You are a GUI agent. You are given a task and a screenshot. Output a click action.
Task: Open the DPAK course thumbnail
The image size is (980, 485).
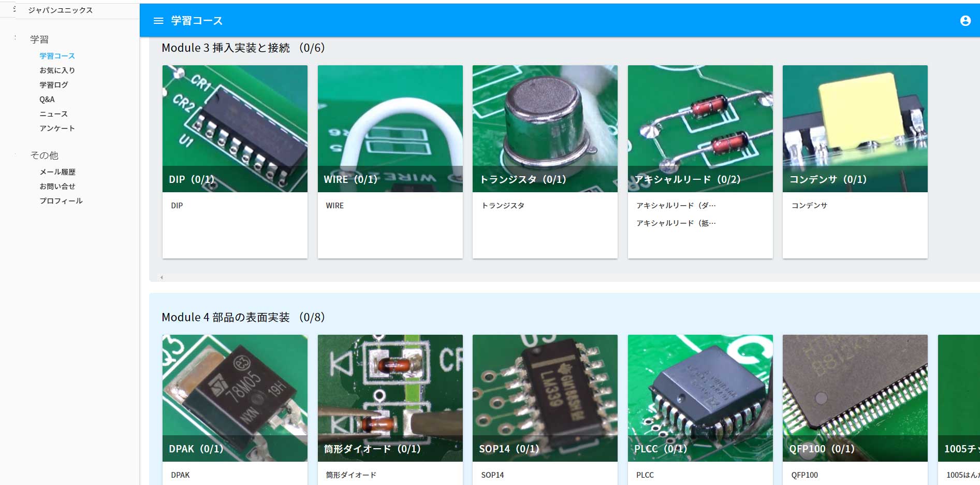pyautogui.click(x=235, y=398)
